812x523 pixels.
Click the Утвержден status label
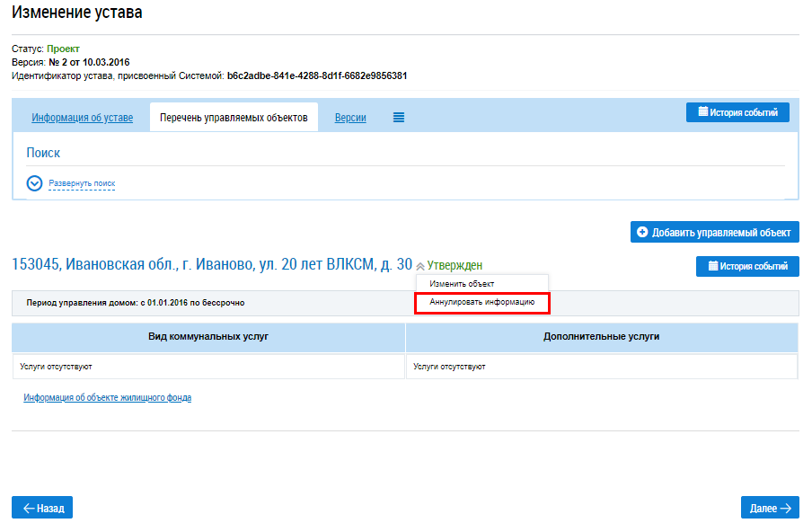(455, 265)
